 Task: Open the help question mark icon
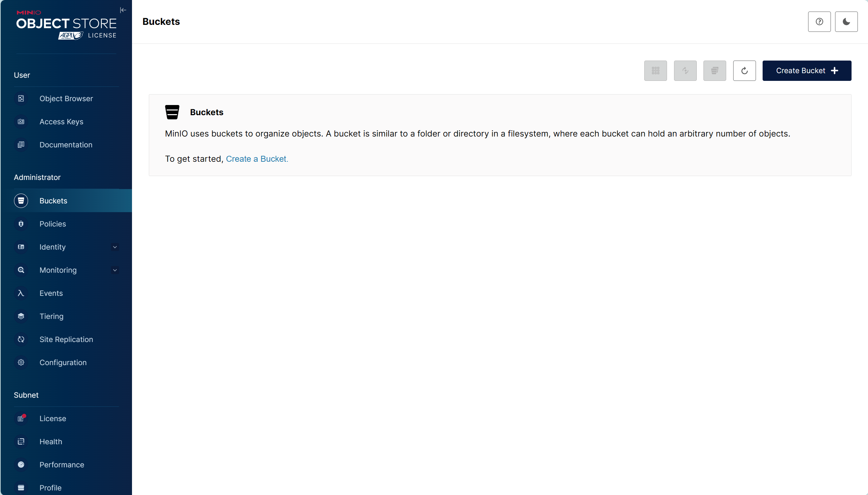pyautogui.click(x=819, y=22)
